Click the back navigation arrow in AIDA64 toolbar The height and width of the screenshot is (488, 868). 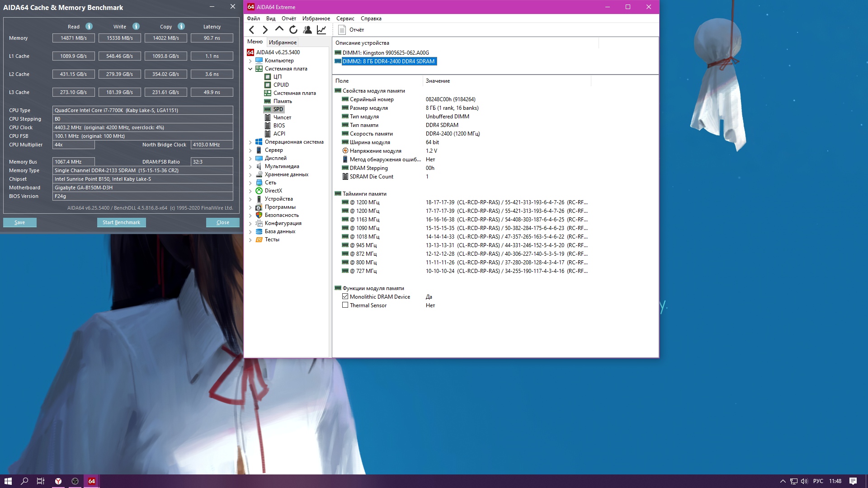point(252,30)
